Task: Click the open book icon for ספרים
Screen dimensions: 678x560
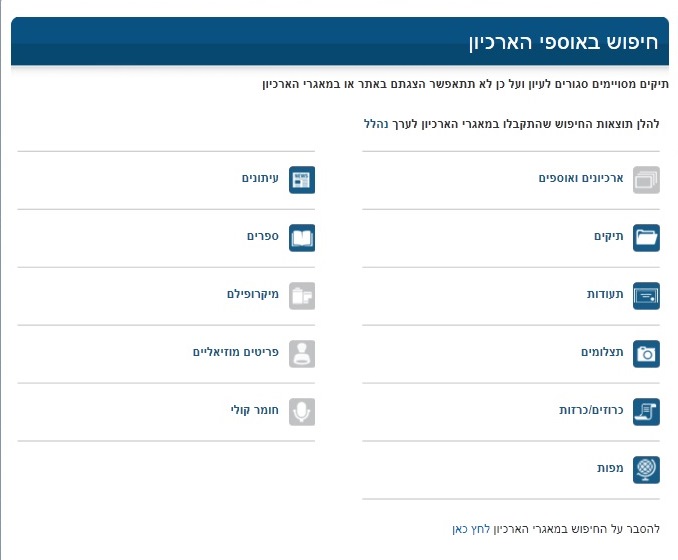Action: [302, 238]
